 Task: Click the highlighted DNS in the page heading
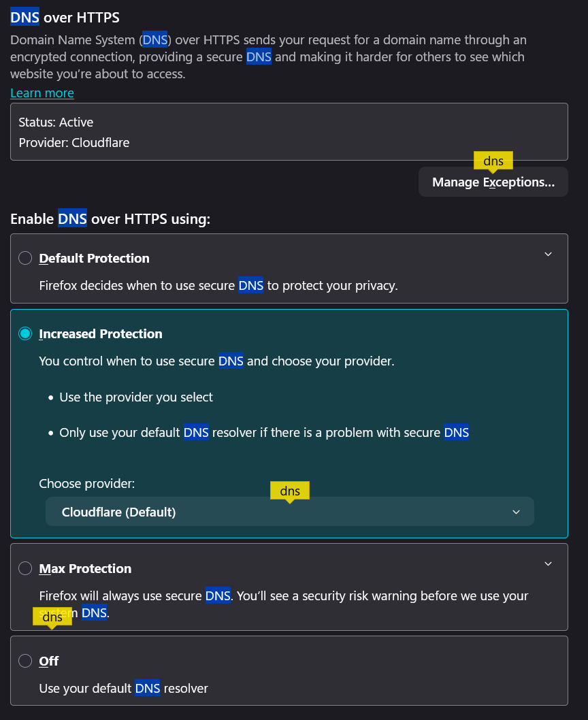(x=24, y=17)
